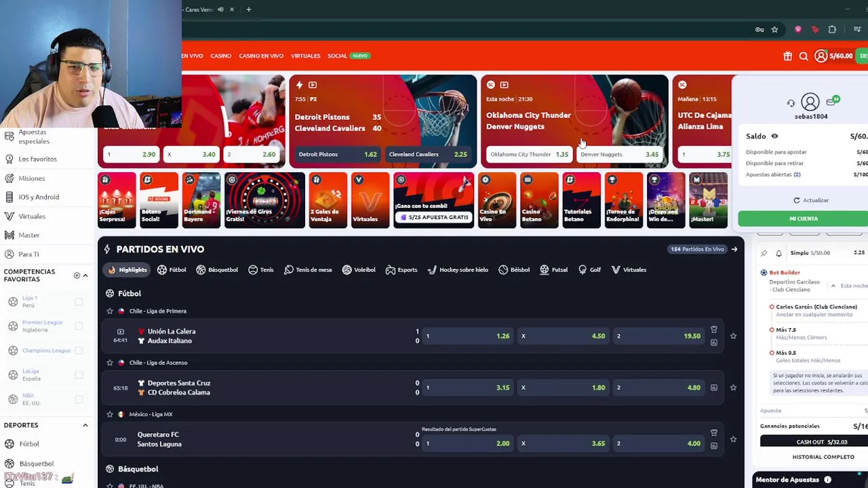Click the refresh arrows next to profile avatar

pos(791,103)
